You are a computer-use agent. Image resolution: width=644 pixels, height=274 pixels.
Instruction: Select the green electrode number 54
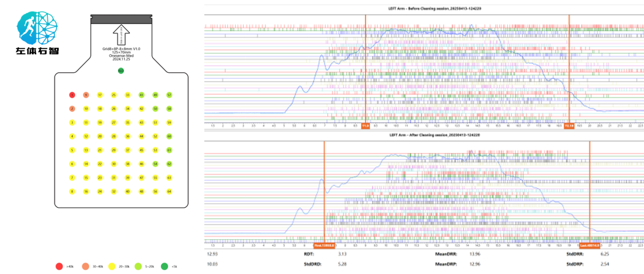(x=155, y=164)
